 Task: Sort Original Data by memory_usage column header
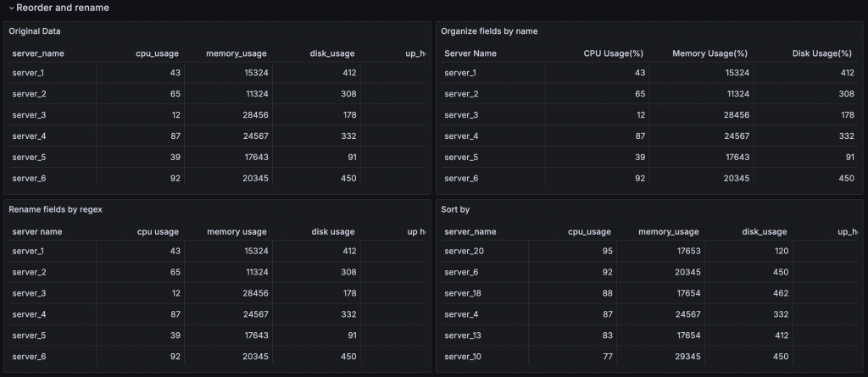(x=236, y=53)
